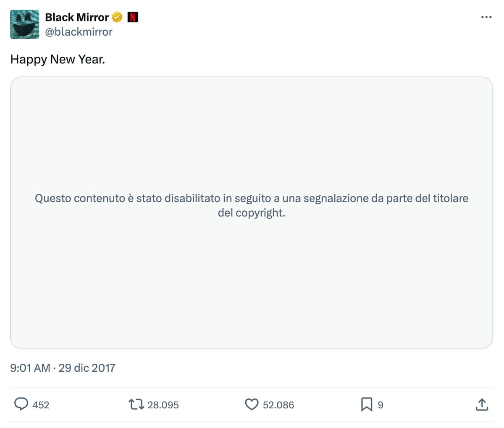Open the @blackmirror handle link

click(x=79, y=32)
